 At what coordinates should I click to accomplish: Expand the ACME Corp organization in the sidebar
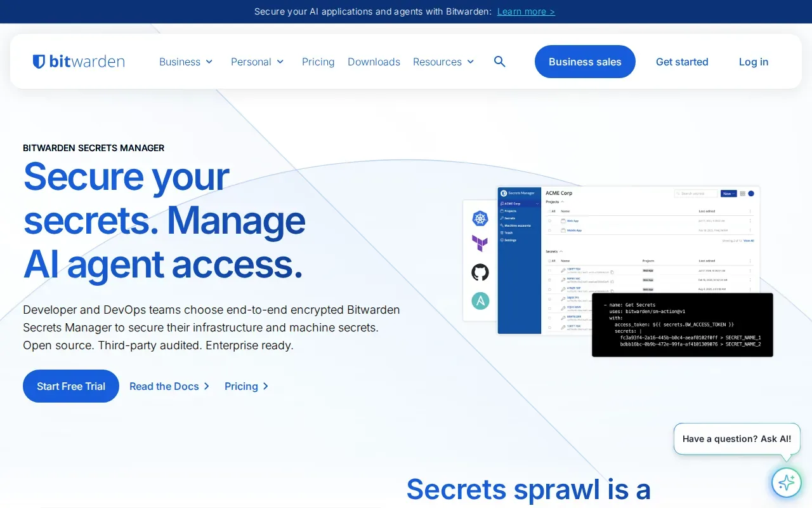pos(537,204)
